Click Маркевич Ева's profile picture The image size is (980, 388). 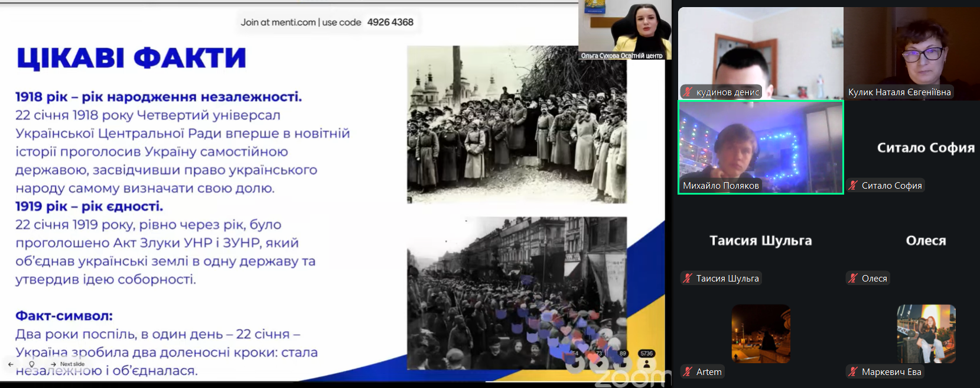926,334
